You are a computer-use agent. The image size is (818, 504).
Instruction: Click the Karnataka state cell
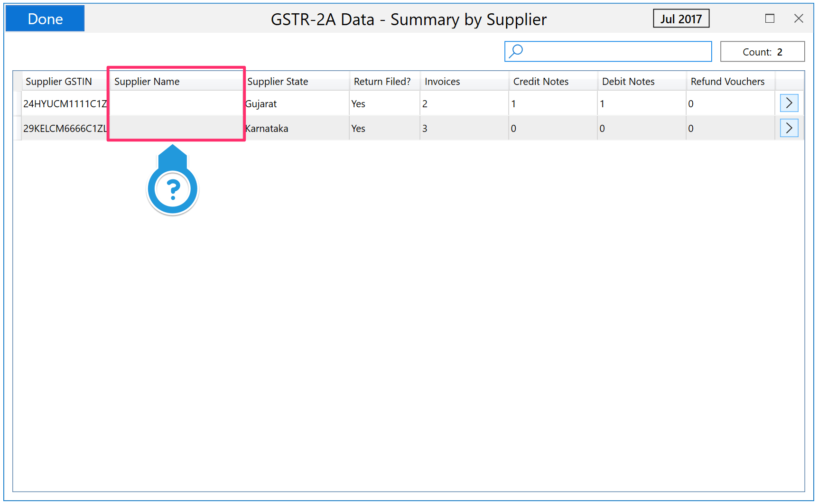(267, 129)
